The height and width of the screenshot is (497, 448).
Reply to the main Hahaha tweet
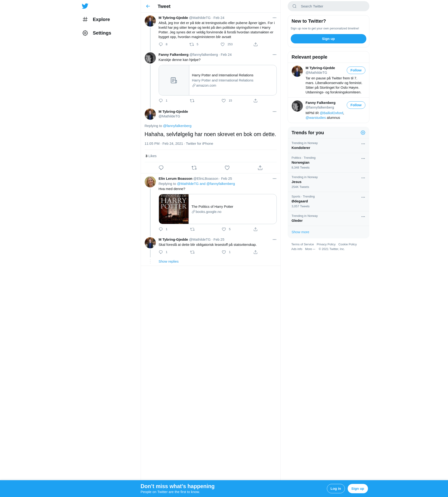(161, 168)
